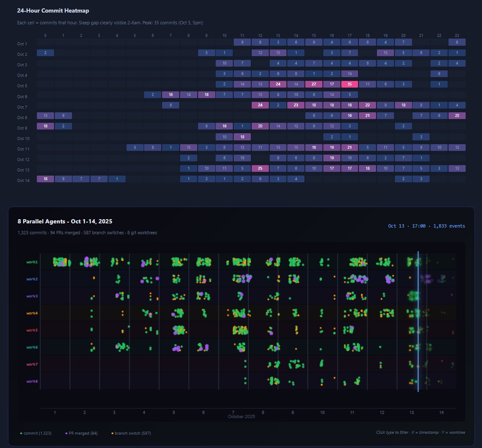Select the work2 worktree label
The height and width of the screenshot is (448, 482).
click(32, 279)
